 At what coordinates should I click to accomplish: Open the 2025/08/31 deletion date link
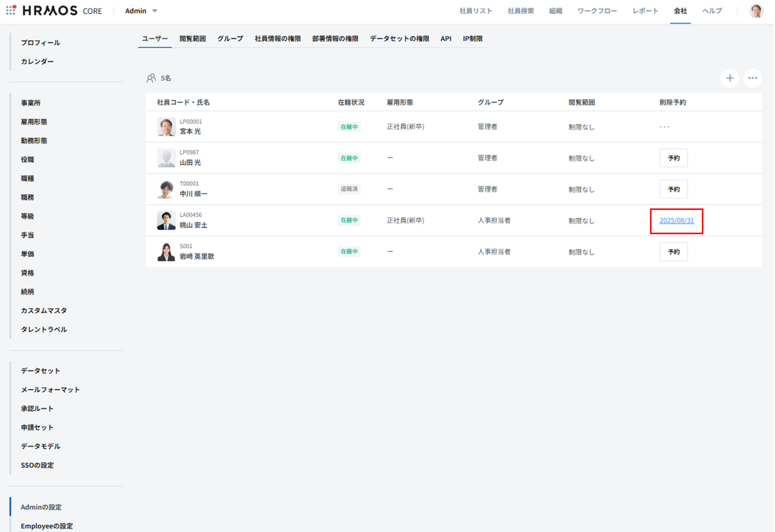676,220
